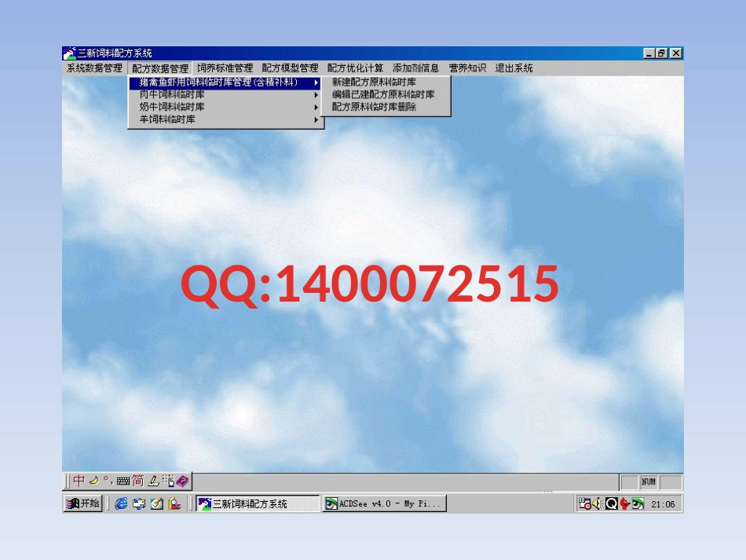Click the IME handwriting pen icon

pos(153,481)
